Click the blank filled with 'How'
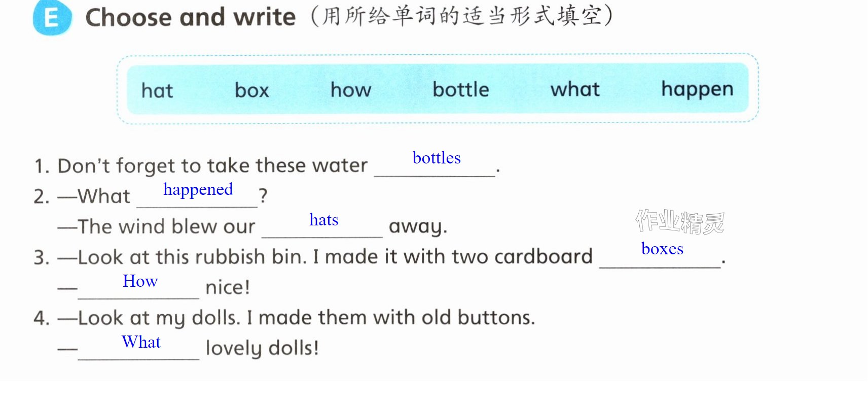 [x=138, y=285]
